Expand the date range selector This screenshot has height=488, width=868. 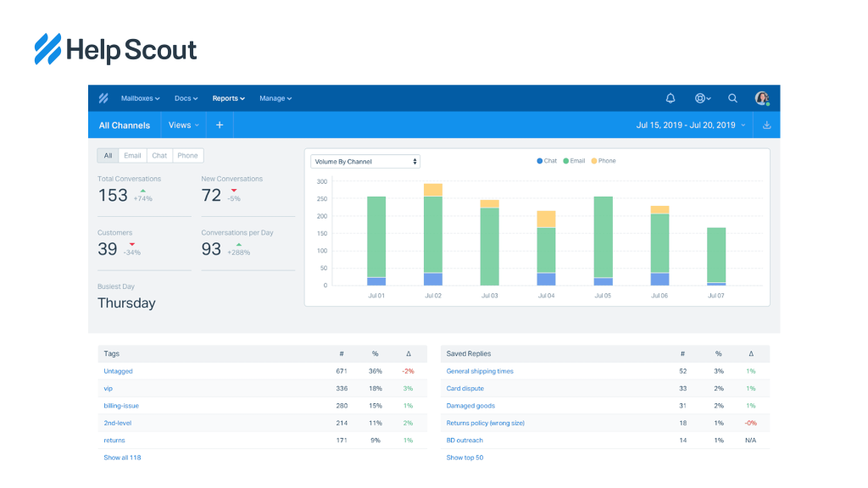click(690, 125)
